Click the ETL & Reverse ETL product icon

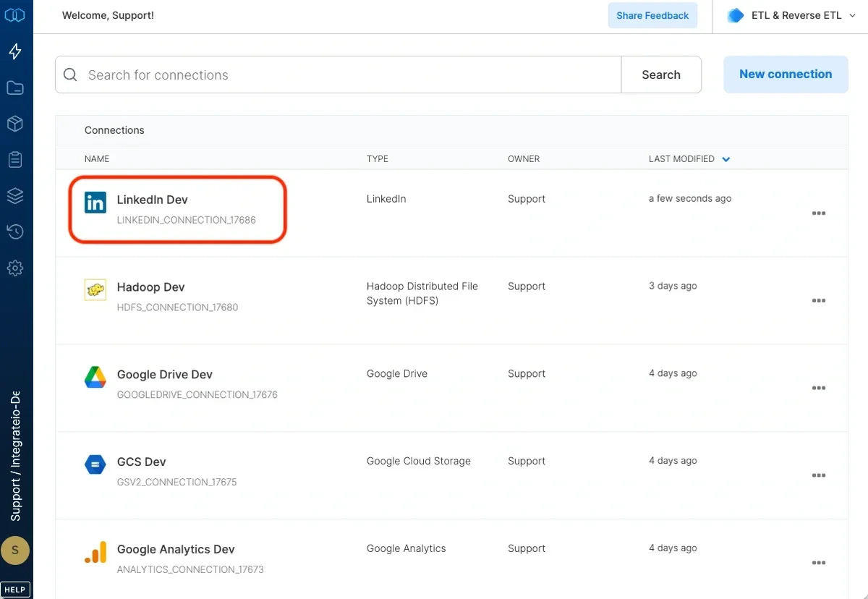(x=736, y=15)
